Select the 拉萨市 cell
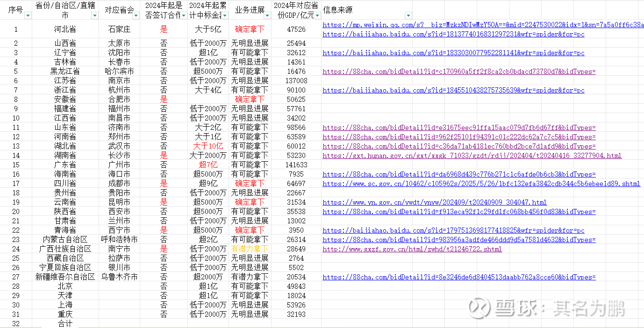The height and width of the screenshot is (328, 644). [119, 258]
